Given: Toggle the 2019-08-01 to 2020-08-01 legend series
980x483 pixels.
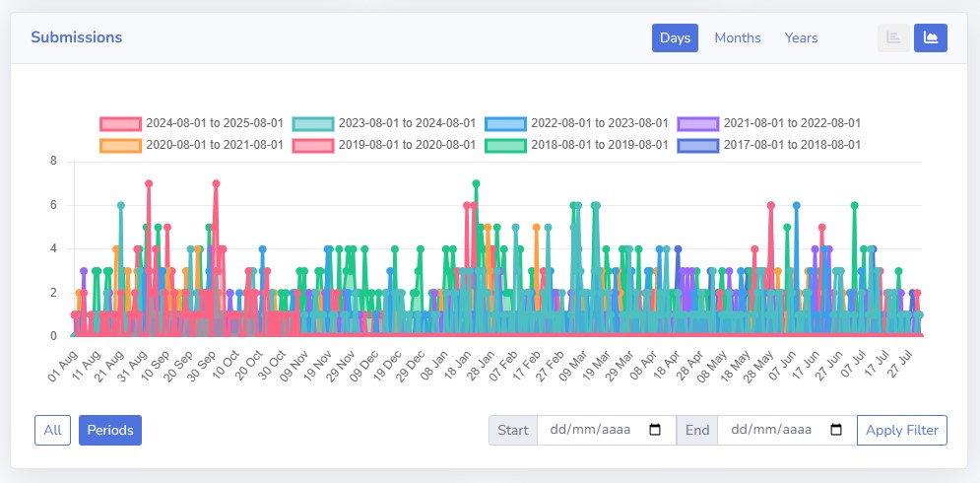Looking at the screenshot, I should pyautogui.click(x=384, y=145).
